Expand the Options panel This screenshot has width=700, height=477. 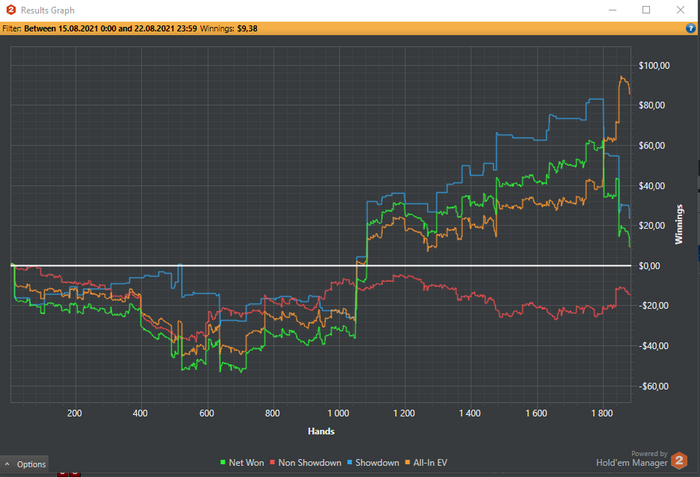[x=25, y=464]
